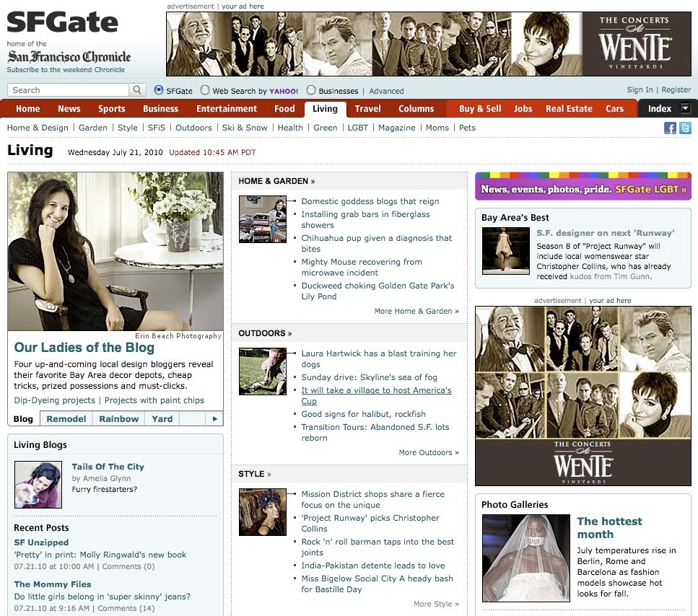698x616 pixels.
Task: Open Domestic goddess blogs that reign
Action: 370,201
